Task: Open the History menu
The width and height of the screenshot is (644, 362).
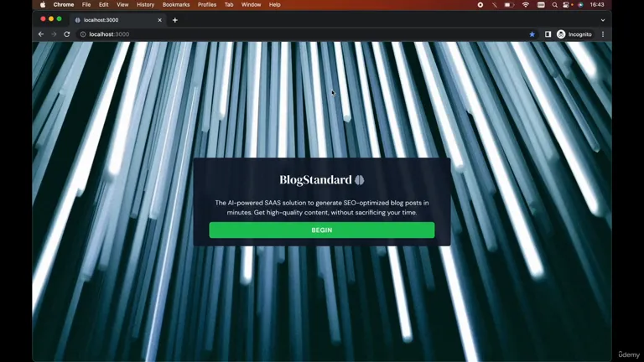Action: [145, 5]
